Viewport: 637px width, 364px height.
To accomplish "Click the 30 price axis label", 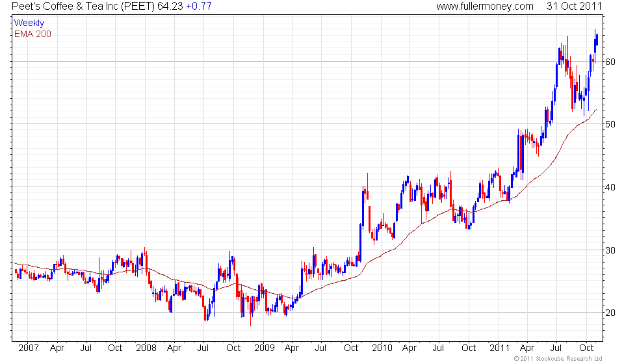I will click(610, 251).
